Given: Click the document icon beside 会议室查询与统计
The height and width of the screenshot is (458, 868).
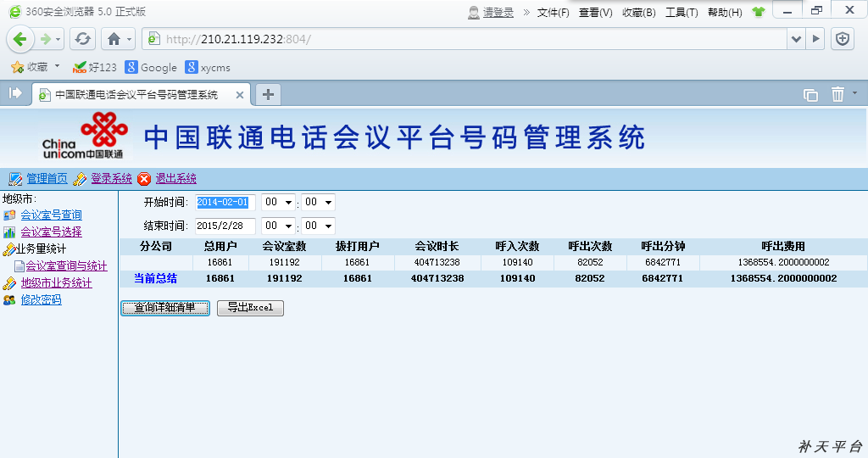Looking at the screenshot, I should click(19, 266).
